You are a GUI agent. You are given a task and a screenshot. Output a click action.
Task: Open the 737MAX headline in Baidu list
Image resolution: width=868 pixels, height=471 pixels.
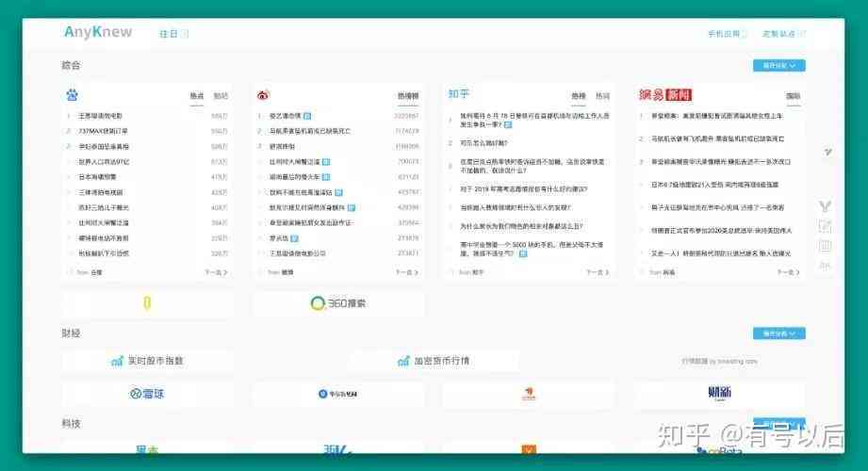pos(103,131)
